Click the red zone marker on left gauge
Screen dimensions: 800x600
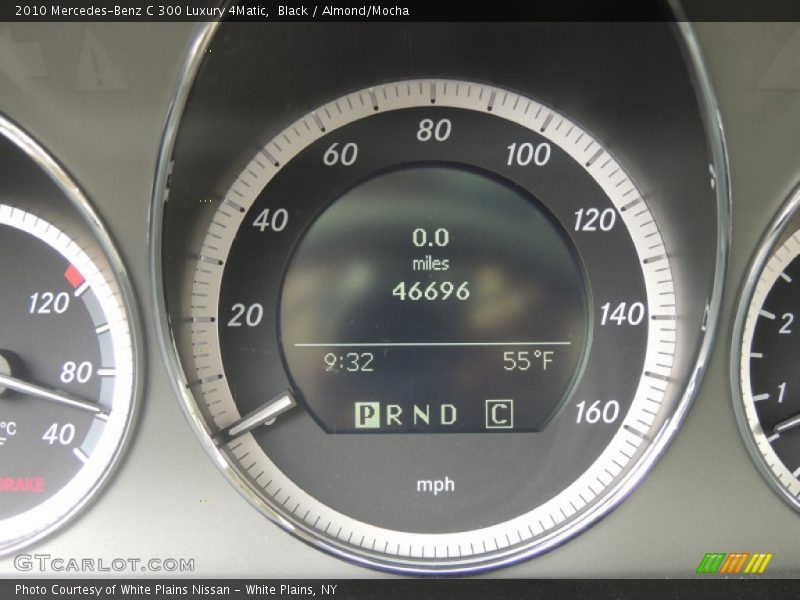tap(75, 276)
